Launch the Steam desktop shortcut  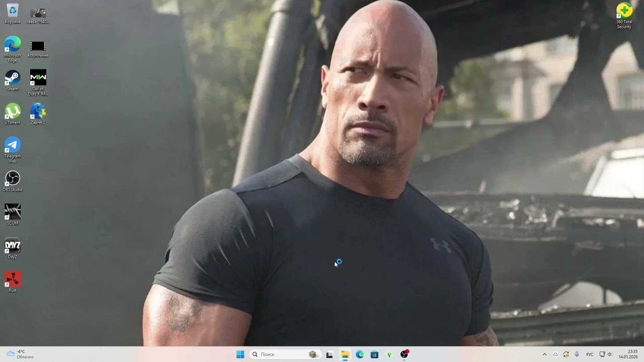[x=13, y=81]
